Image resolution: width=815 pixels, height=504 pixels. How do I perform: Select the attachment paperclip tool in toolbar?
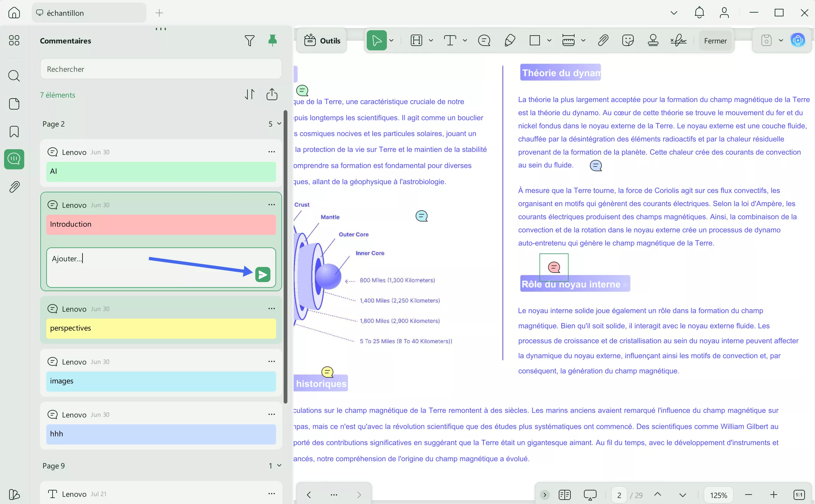[x=603, y=41]
